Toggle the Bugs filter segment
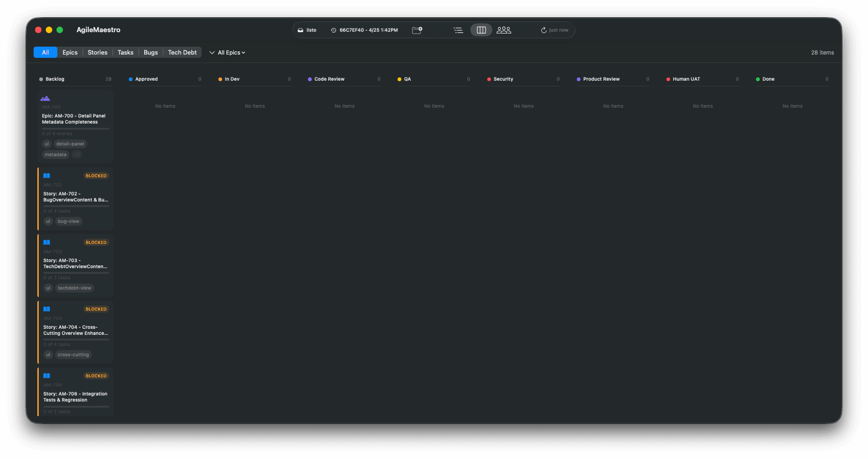The image size is (868, 458). 151,52
